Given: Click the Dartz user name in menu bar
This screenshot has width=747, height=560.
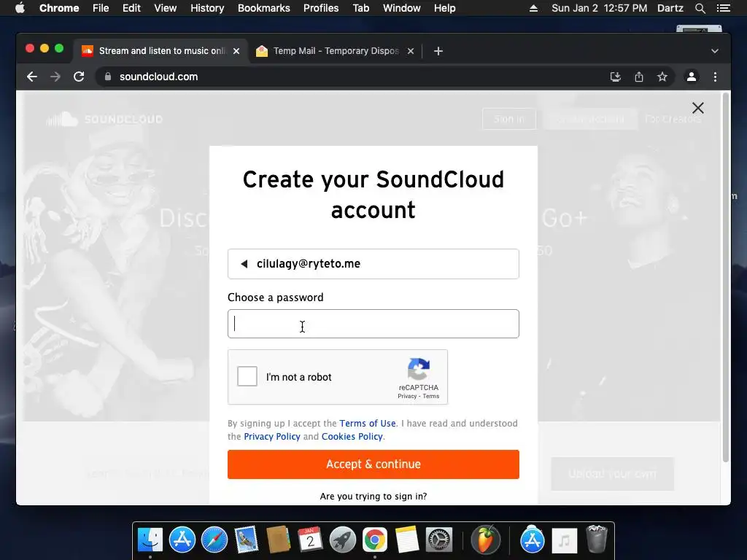Looking at the screenshot, I should point(670,8).
